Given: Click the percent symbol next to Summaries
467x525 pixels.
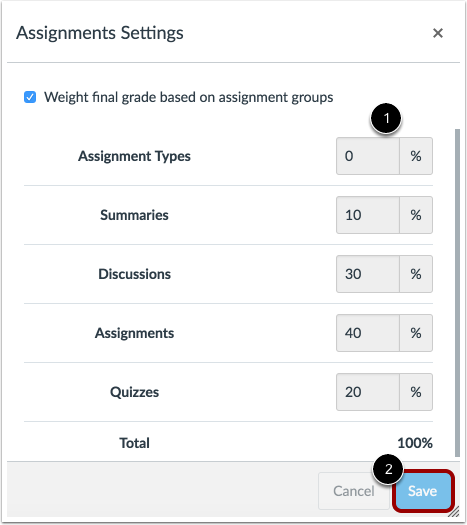Looking at the screenshot, I should tap(416, 215).
